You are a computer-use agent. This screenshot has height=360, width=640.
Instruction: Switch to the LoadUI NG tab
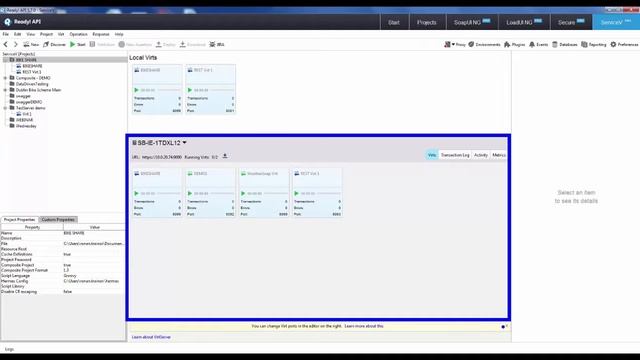[x=524, y=22]
